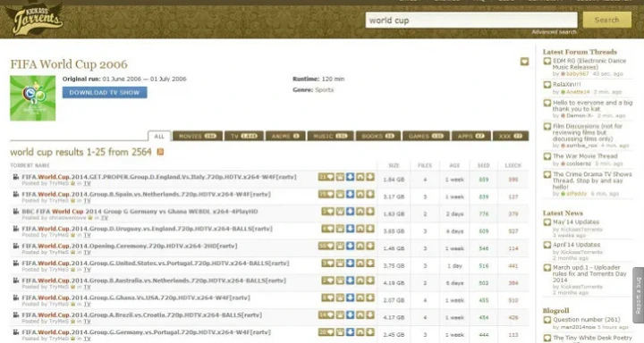Switch to the MUSIC tab

(x=330, y=136)
